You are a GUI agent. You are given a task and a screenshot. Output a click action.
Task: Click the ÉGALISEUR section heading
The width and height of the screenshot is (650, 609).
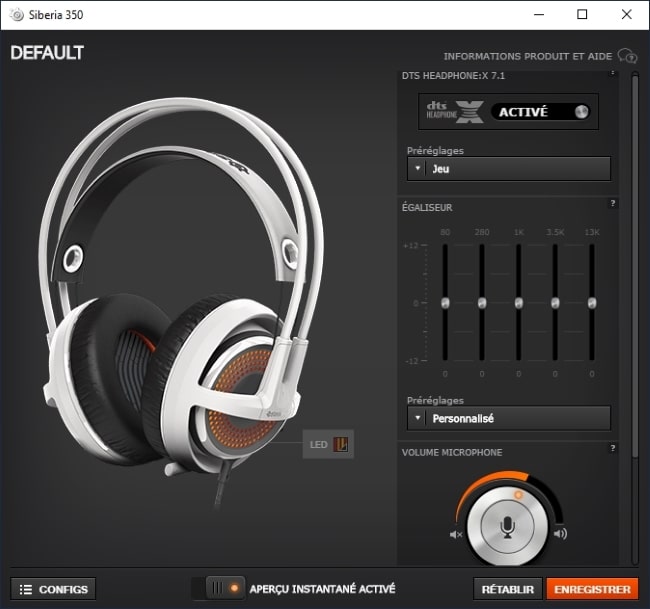click(427, 207)
